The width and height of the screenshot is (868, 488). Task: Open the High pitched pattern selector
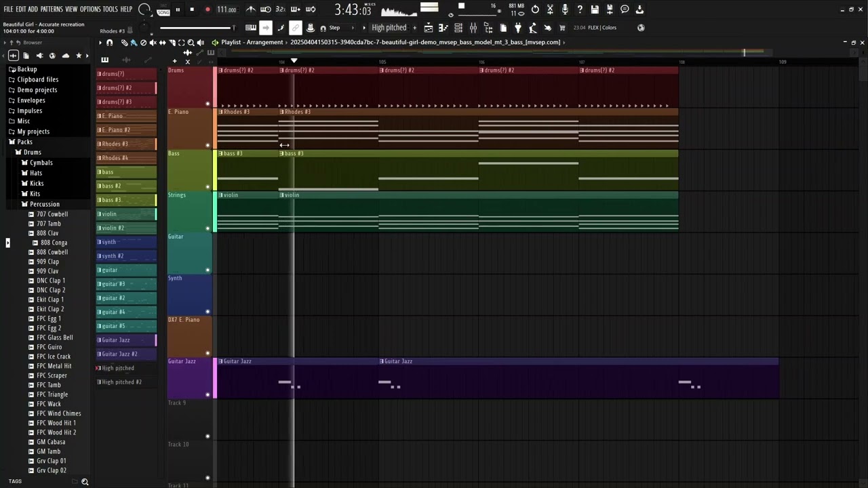pyautogui.click(x=389, y=28)
